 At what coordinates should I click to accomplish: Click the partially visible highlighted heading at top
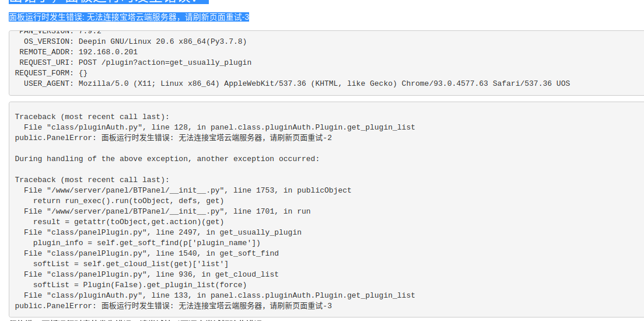[108, 2]
